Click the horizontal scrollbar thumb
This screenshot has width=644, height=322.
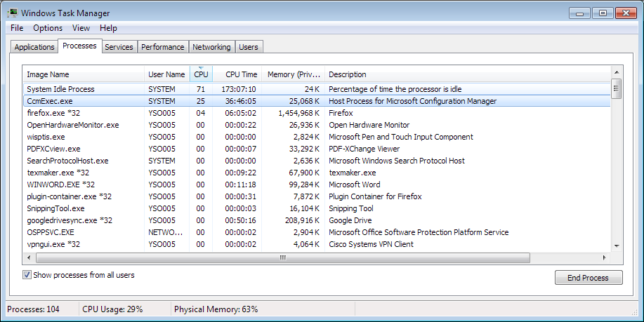[x=283, y=257]
